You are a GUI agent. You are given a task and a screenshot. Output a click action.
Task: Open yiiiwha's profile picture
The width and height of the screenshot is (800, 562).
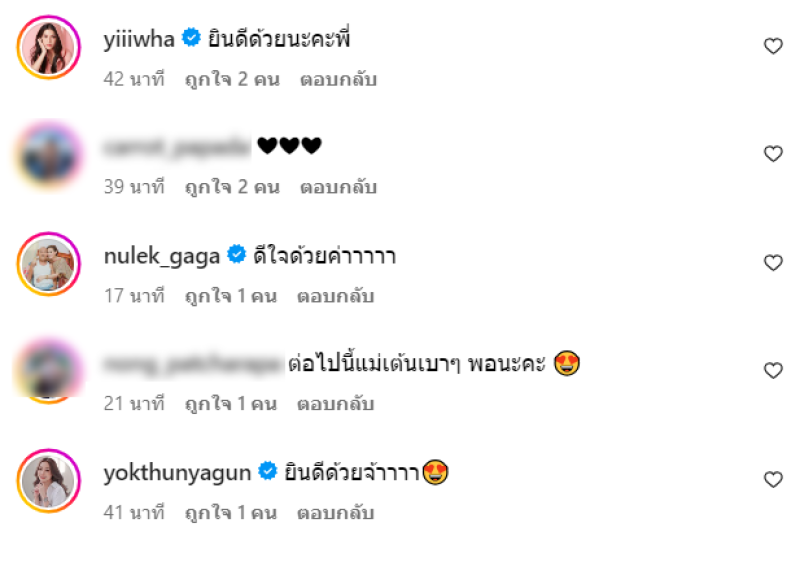pyautogui.click(x=49, y=47)
